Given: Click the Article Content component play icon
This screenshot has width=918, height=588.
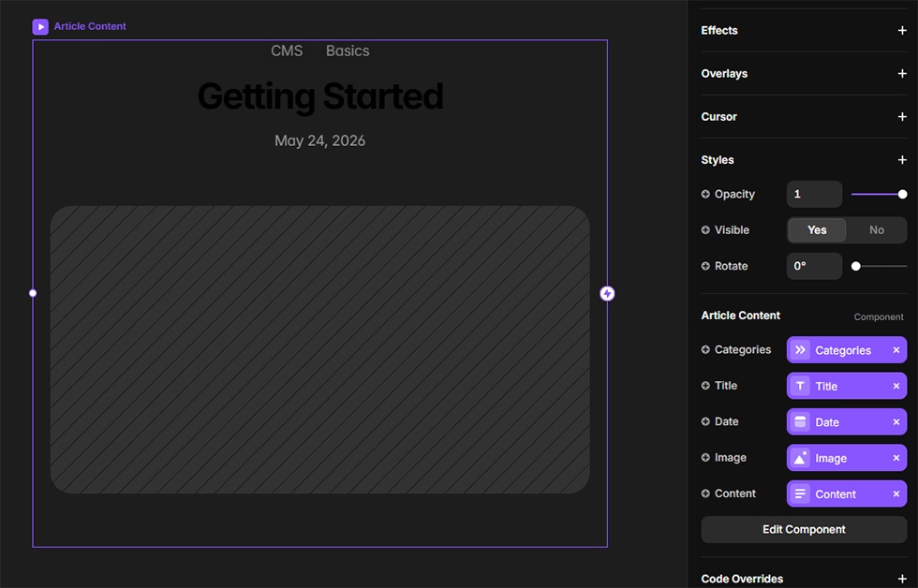Looking at the screenshot, I should (x=40, y=26).
